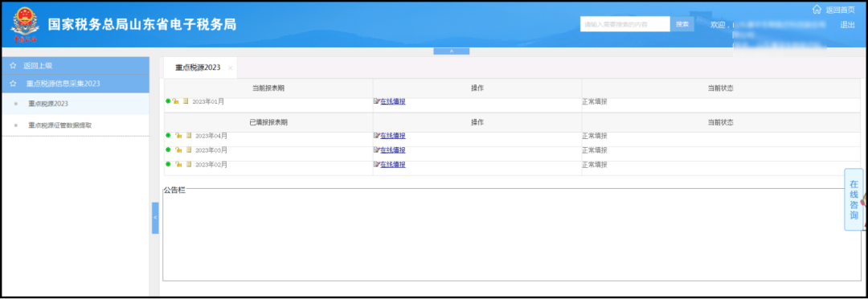This screenshot has width=868, height=299.
Task: Collapse the left sidebar with the arrow handle
Action: 155,218
